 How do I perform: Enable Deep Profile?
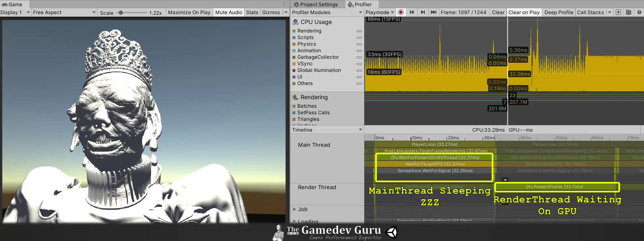[559, 12]
